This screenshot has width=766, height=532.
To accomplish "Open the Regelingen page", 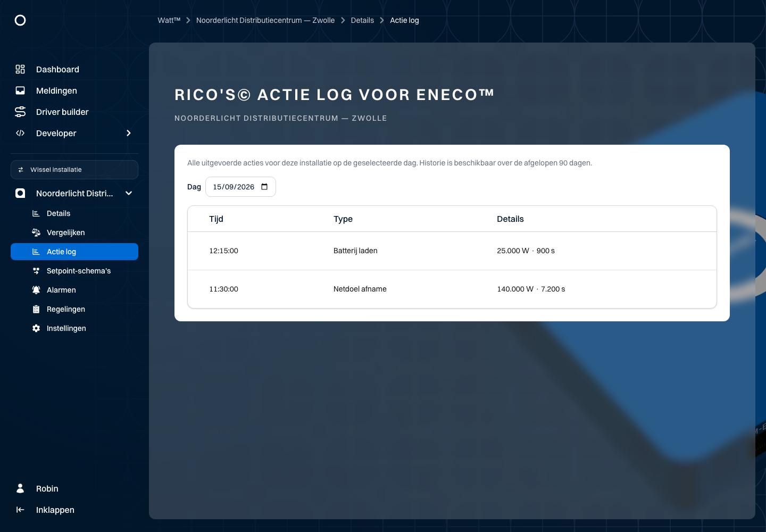I will point(74,309).
